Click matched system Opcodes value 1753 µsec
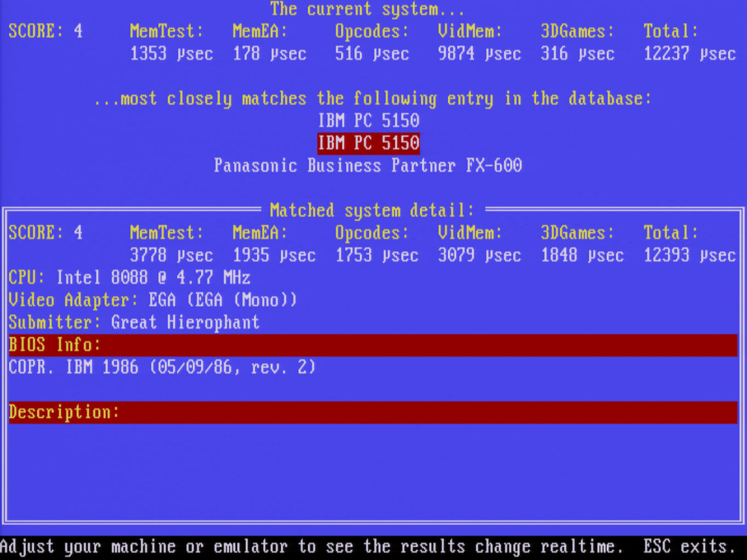 pyautogui.click(x=377, y=255)
